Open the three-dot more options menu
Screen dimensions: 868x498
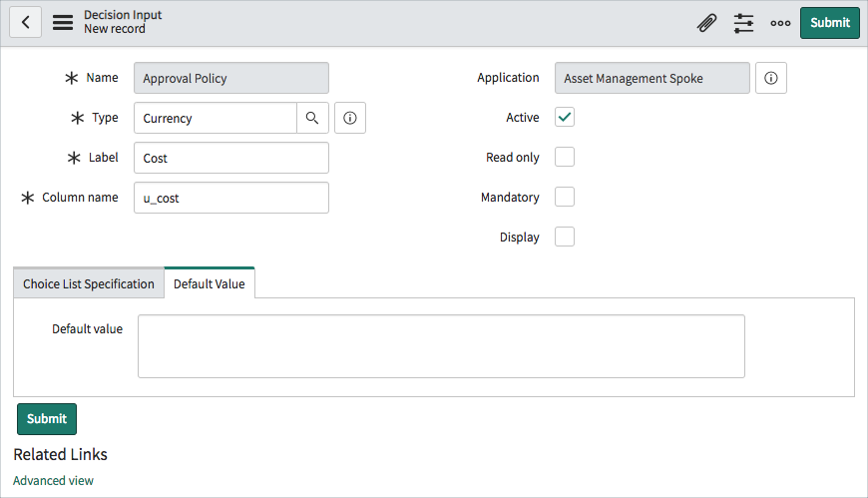pos(780,23)
